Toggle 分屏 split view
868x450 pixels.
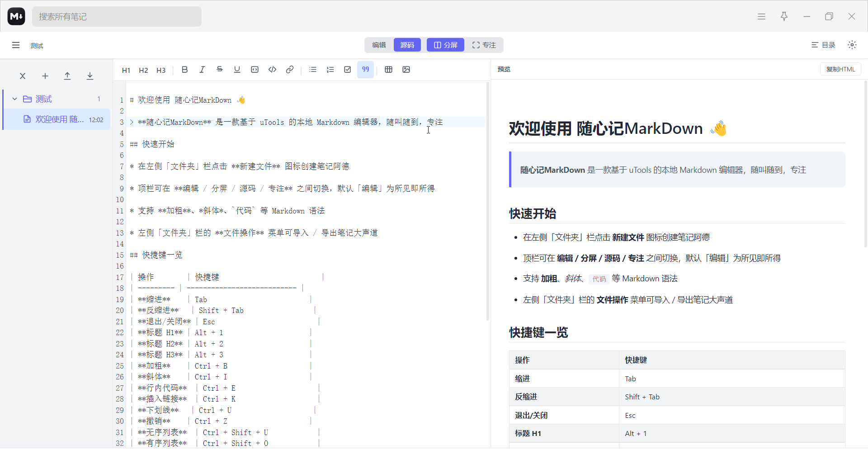point(445,45)
